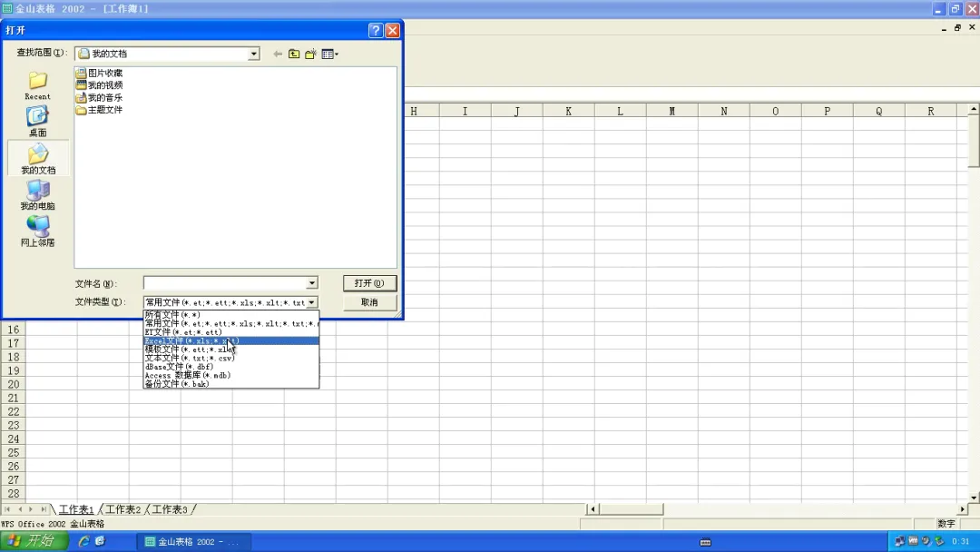980x552 pixels.
Task: Go to last sheet navigation arrow
Action: coord(44,509)
